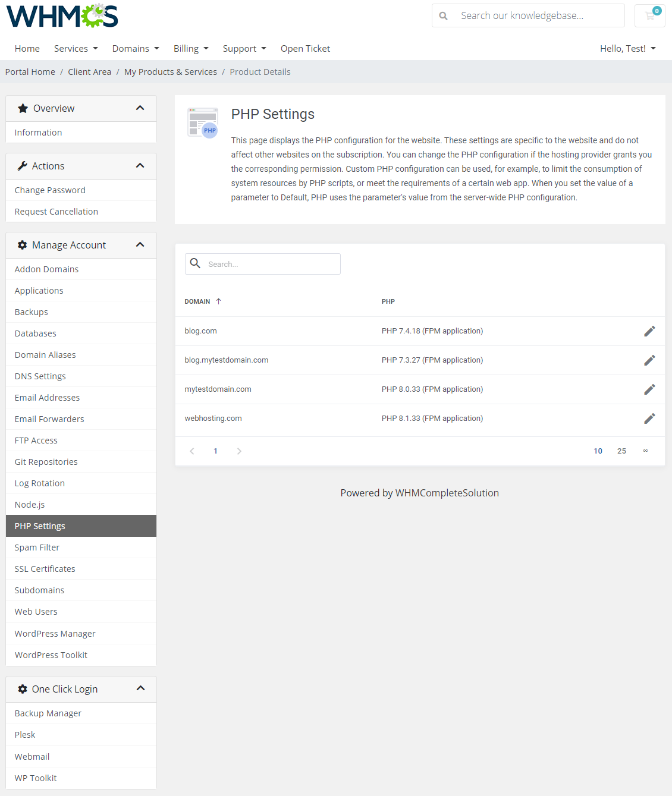Image resolution: width=672 pixels, height=796 pixels.
Task: Select WordPress Manager in sidebar
Action: (55, 634)
